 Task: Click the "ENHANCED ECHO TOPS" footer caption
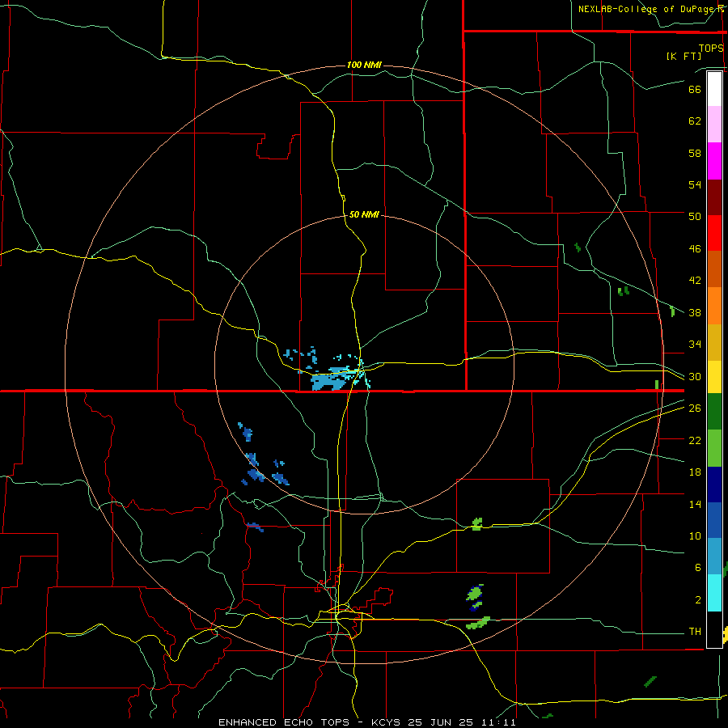point(284,722)
